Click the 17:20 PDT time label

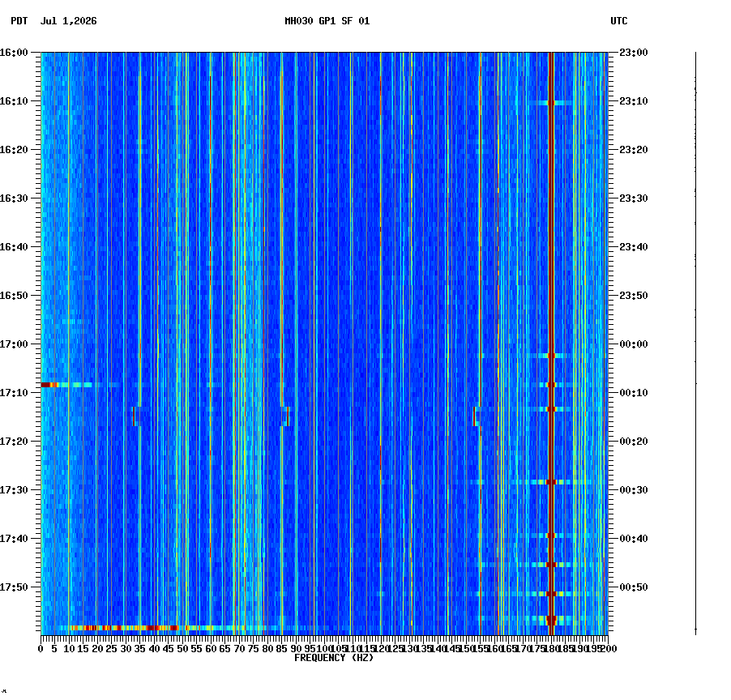coord(14,442)
